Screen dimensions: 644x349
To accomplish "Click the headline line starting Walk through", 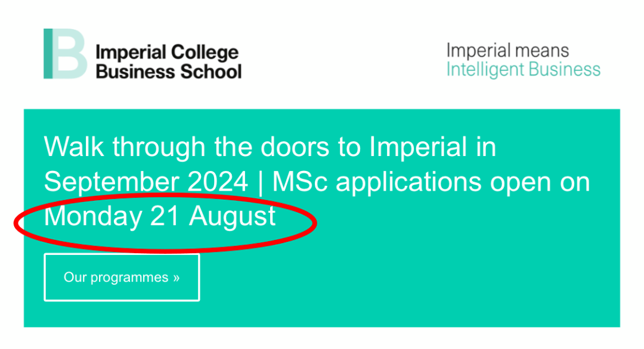I will (270, 147).
